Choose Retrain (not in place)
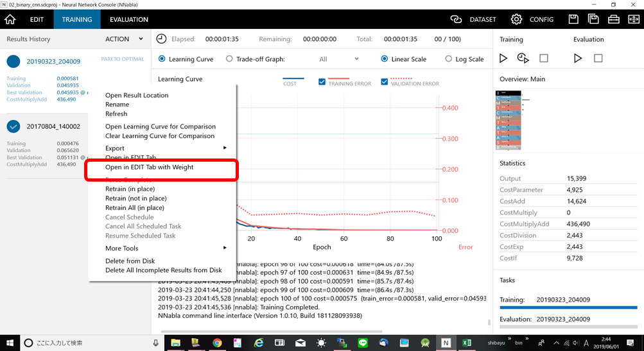The width and height of the screenshot is (644, 351). point(136,198)
